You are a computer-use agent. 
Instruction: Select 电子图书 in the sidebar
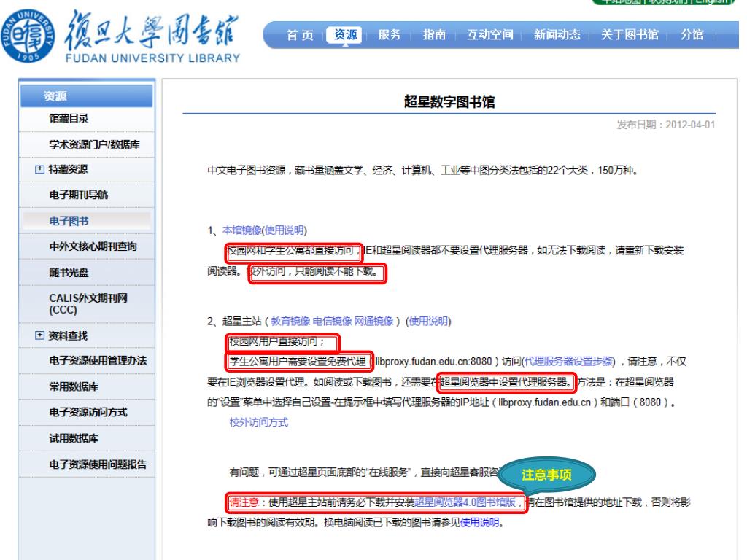pos(69,221)
